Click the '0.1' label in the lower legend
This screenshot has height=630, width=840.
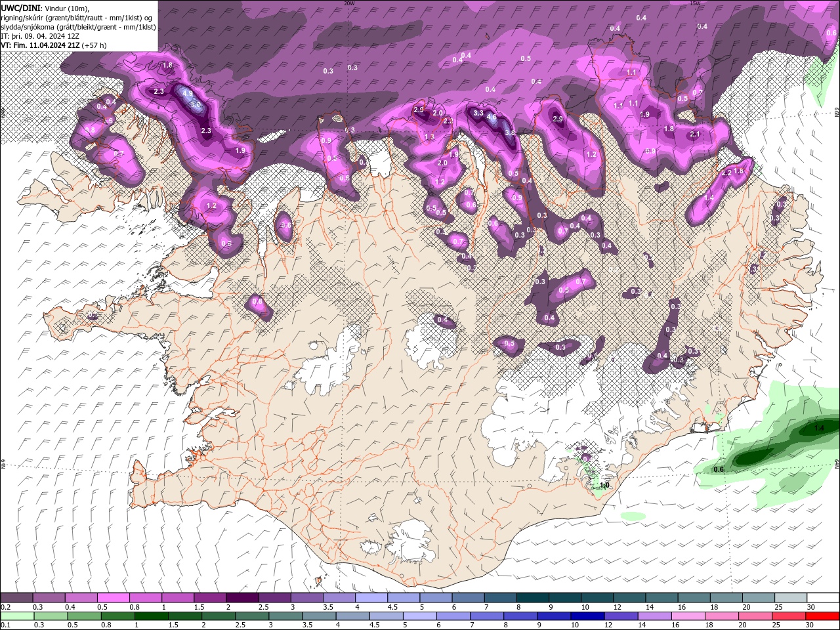6,625
